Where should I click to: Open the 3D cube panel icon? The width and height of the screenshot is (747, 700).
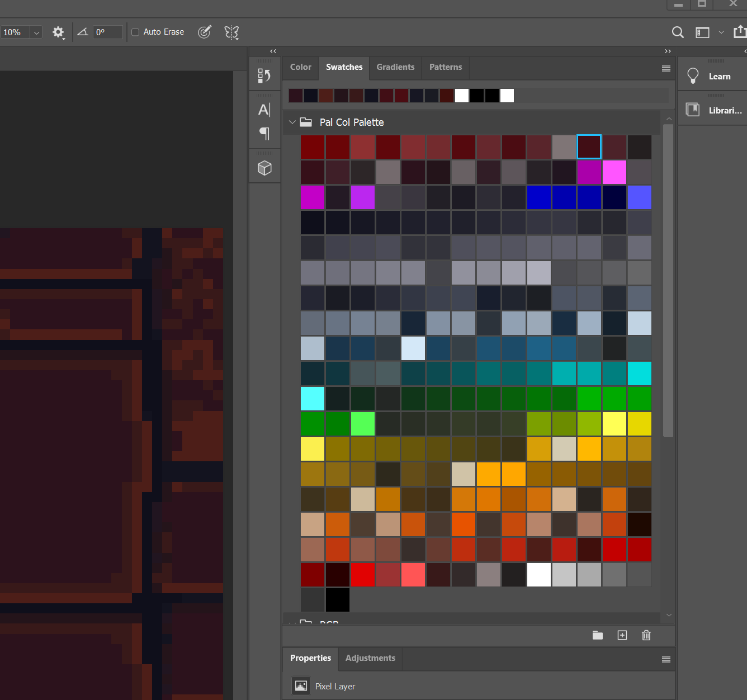pyautogui.click(x=264, y=167)
